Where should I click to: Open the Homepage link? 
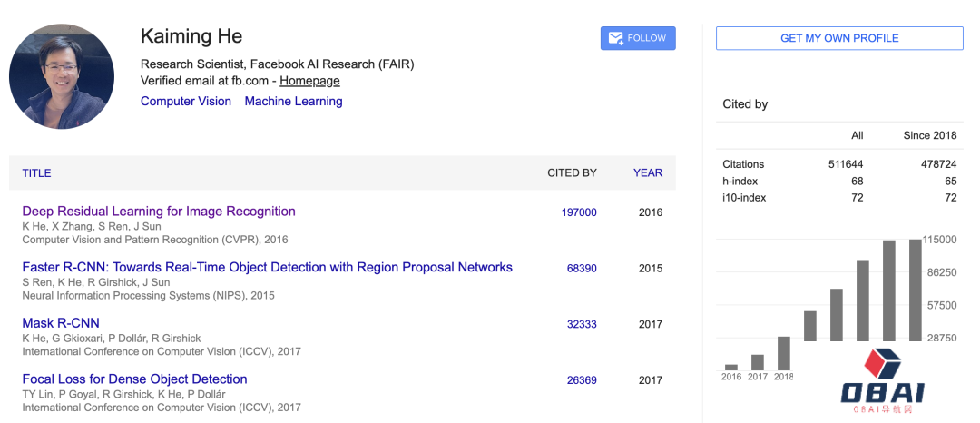[x=309, y=81]
